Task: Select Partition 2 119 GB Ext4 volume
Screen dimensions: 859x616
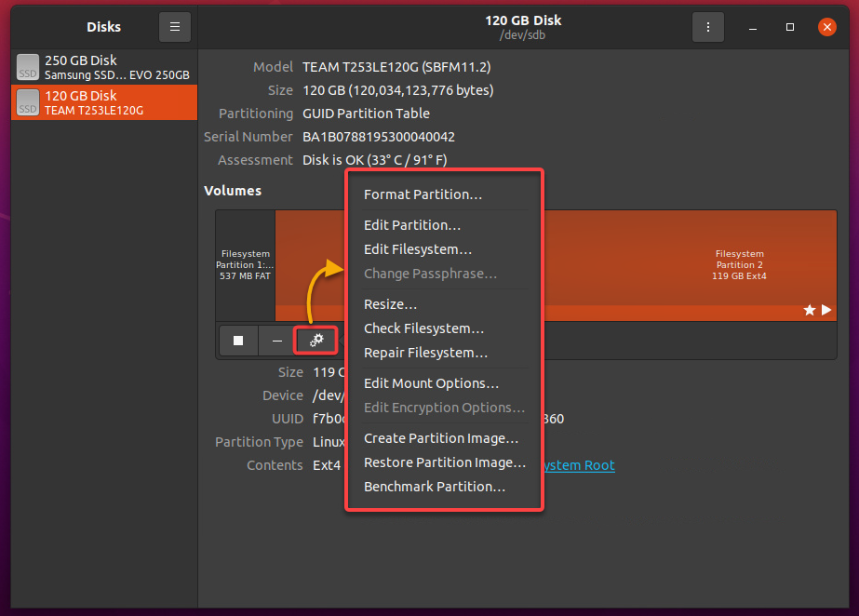Action: (x=739, y=265)
